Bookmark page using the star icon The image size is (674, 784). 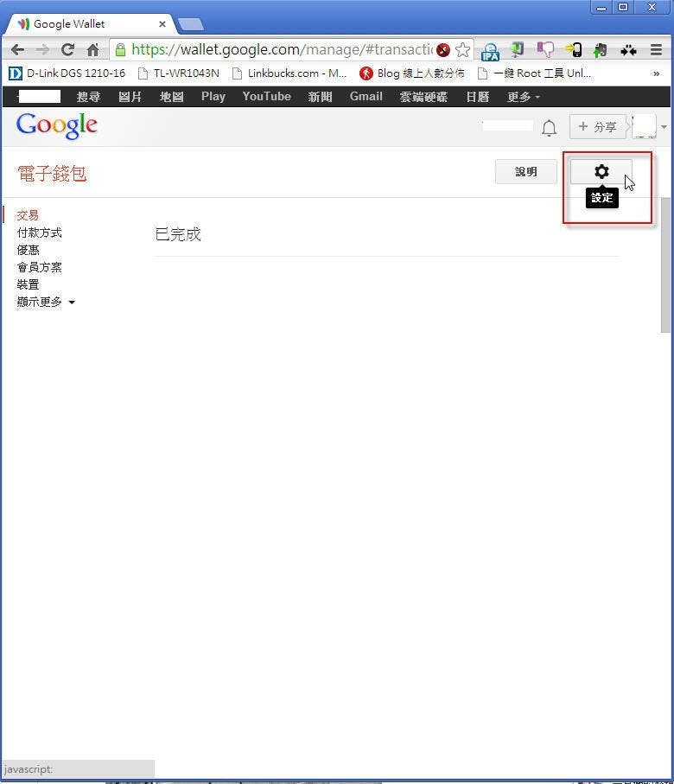[463, 49]
